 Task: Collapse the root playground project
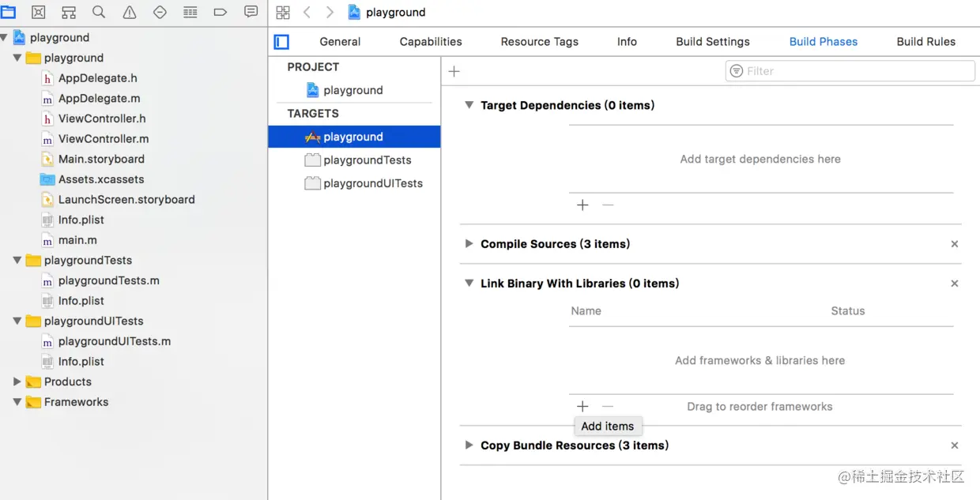click(x=5, y=37)
